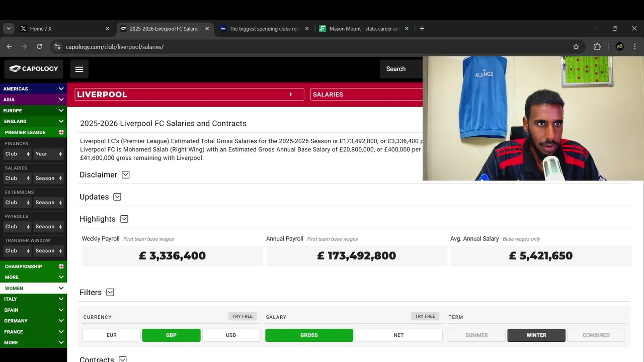The width and height of the screenshot is (644, 362).
Task: Select EUR currency
Action: pyautogui.click(x=112, y=335)
